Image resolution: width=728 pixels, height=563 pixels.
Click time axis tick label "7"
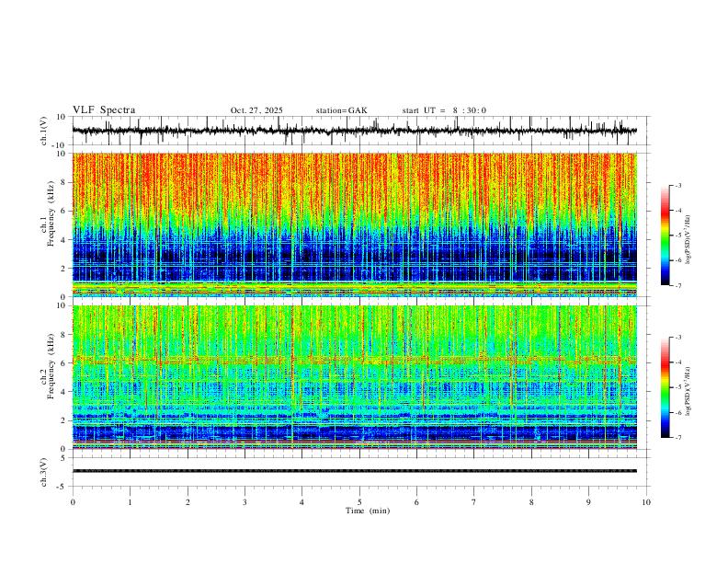coord(474,502)
